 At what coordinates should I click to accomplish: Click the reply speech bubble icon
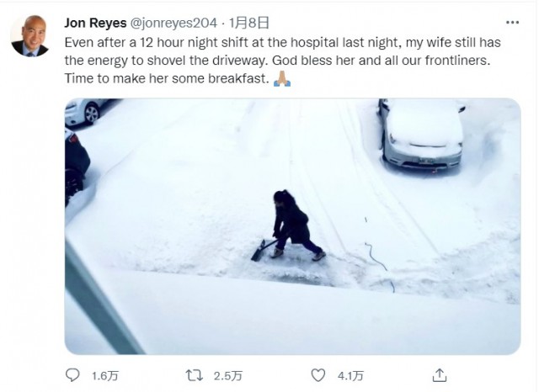click(x=73, y=374)
